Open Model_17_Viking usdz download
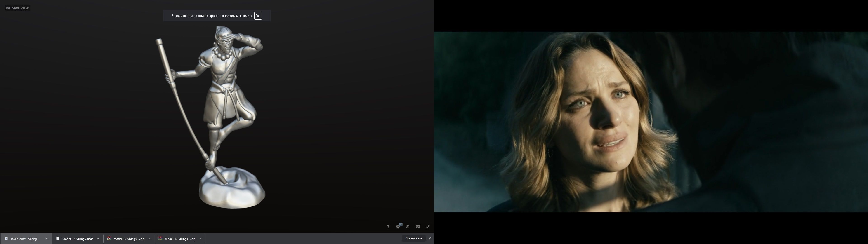The height and width of the screenshot is (244, 868). pos(78,239)
